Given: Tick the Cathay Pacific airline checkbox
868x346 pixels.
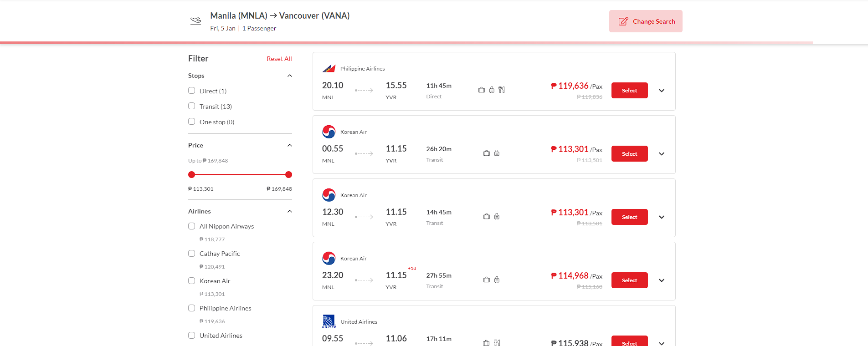Looking at the screenshot, I should (x=192, y=254).
